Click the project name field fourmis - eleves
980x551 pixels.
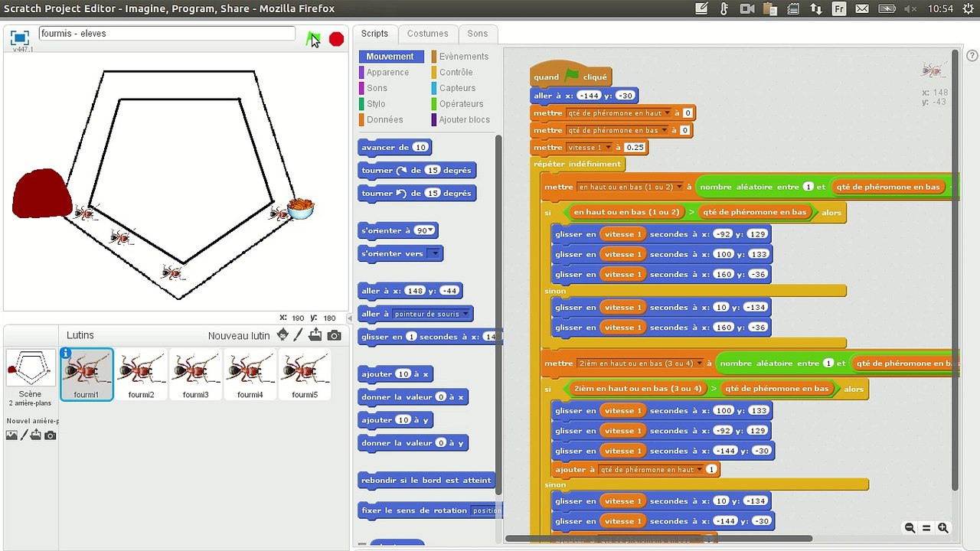tap(167, 34)
